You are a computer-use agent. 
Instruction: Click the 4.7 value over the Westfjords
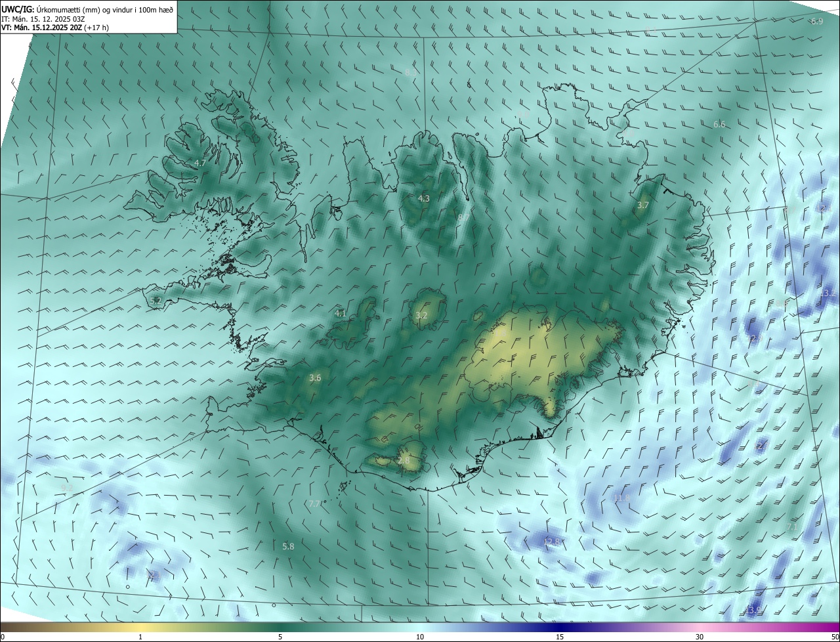[201, 163]
